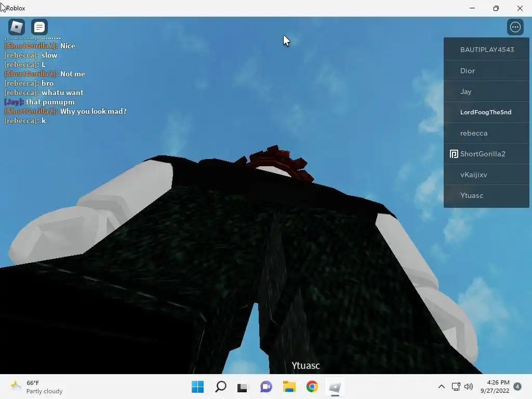Image resolution: width=532 pixels, height=399 pixels.
Task: Minimize the Roblox window
Action: pos(472,8)
